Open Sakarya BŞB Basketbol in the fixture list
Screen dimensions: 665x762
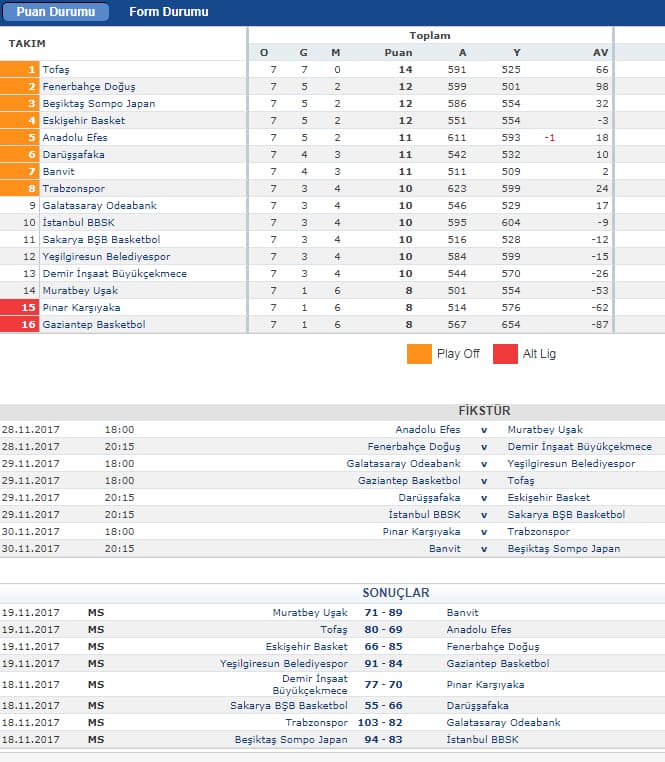pos(566,515)
